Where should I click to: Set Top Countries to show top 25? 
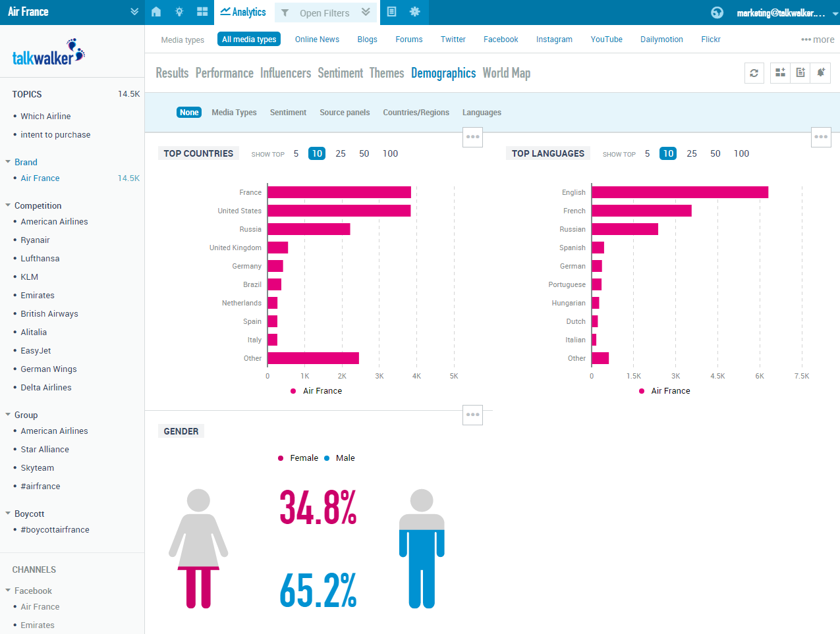(x=341, y=153)
